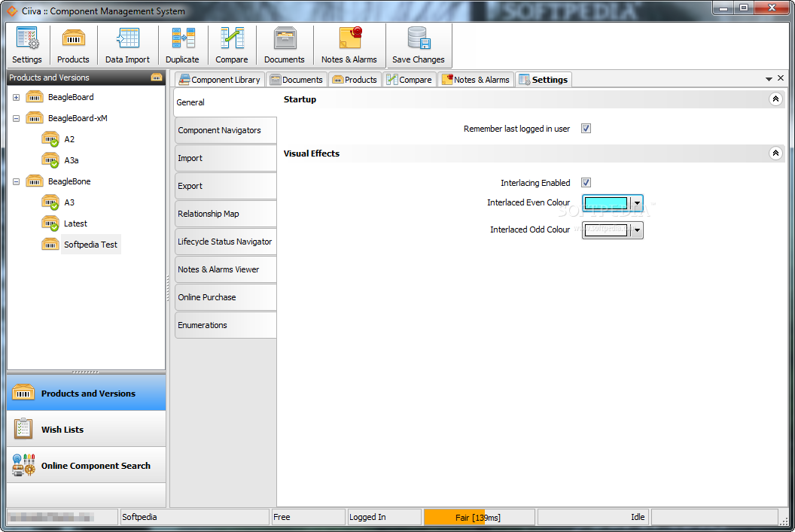Open the tab list dropdown arrow

[x=769, y=79]
